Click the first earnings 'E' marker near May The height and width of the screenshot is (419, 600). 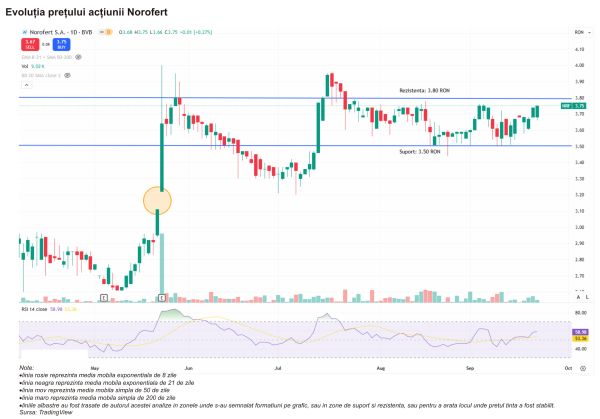[x=104, y=298]
